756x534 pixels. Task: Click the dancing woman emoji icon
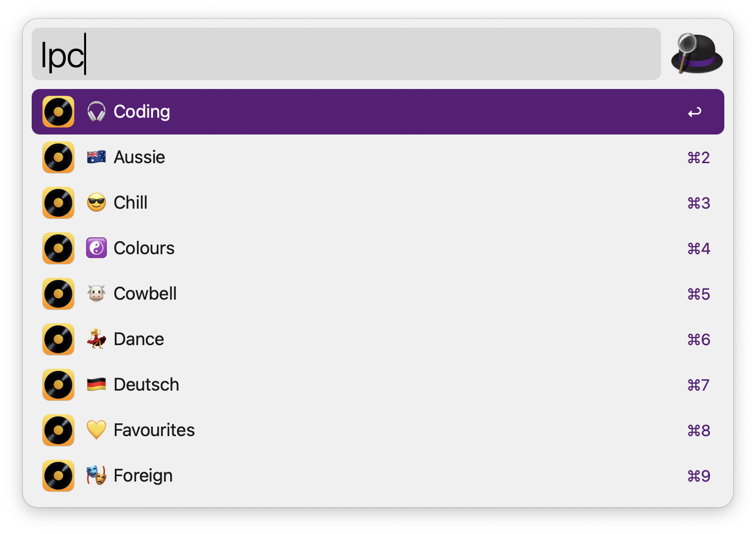pyautogui.click(x=96, y=339)
